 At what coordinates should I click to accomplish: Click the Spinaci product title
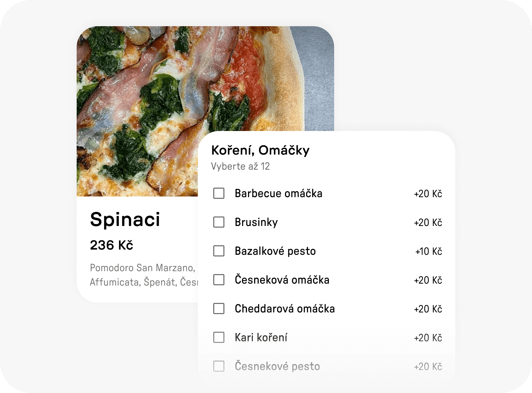(x=125, y=220)
